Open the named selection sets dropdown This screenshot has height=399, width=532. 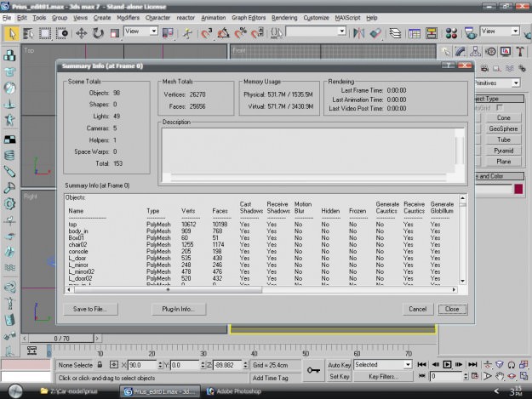316,31
